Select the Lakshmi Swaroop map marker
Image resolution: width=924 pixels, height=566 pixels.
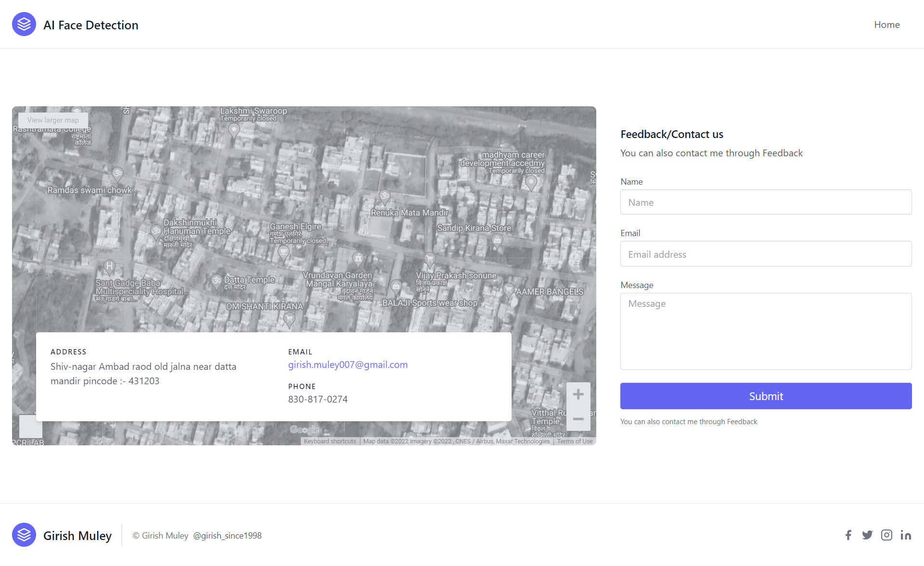point(234,129)
